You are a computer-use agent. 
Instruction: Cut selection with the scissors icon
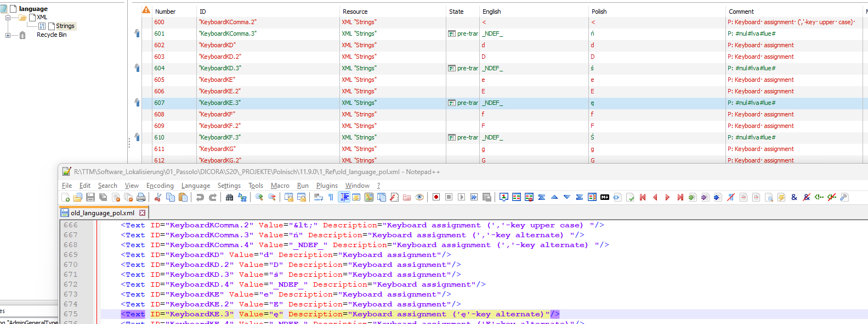158,198
